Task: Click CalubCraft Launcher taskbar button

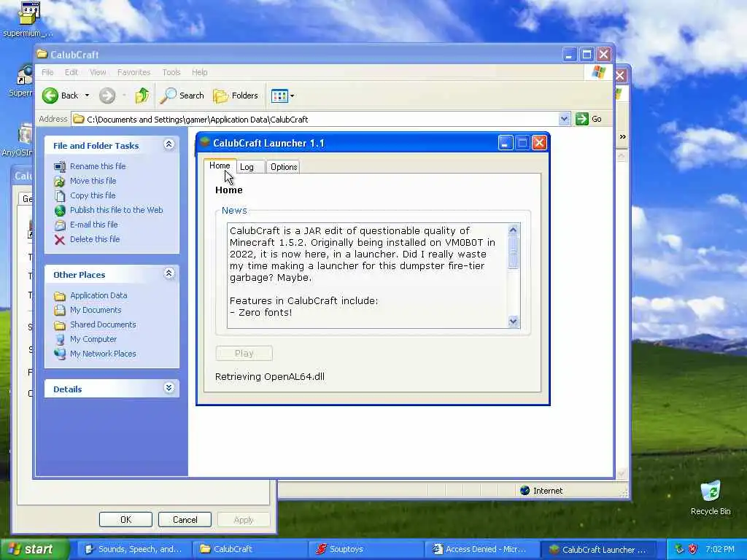Action: 598,550
